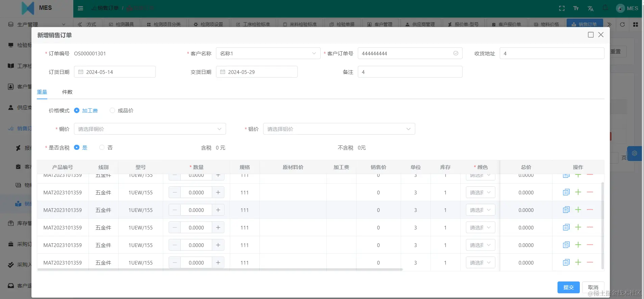
Task: Maximize the 新增销售订单 dialog
Action: coord(591,35)
